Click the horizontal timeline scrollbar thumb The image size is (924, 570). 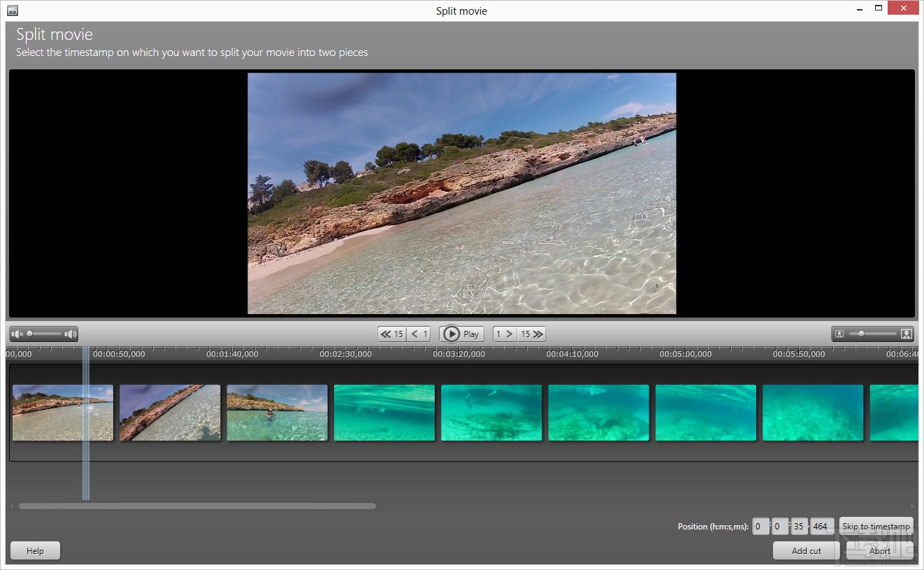197,506
